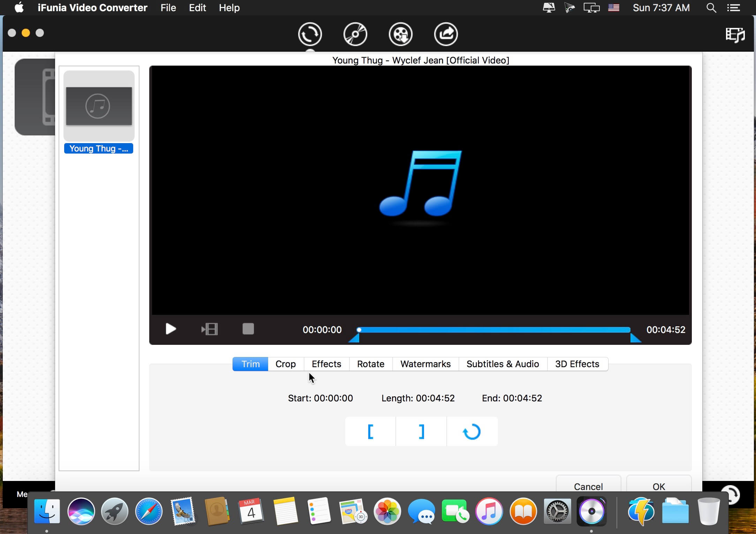
Task: Open Spotlight search from the menu bar
Action: 711,7
